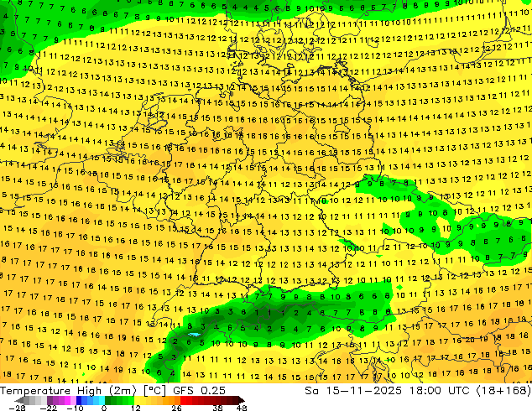The width and height of the screenshot is (532, 411).
Task: Click the "(18+168)" forecast hour text
Action: tap(503, 391)
